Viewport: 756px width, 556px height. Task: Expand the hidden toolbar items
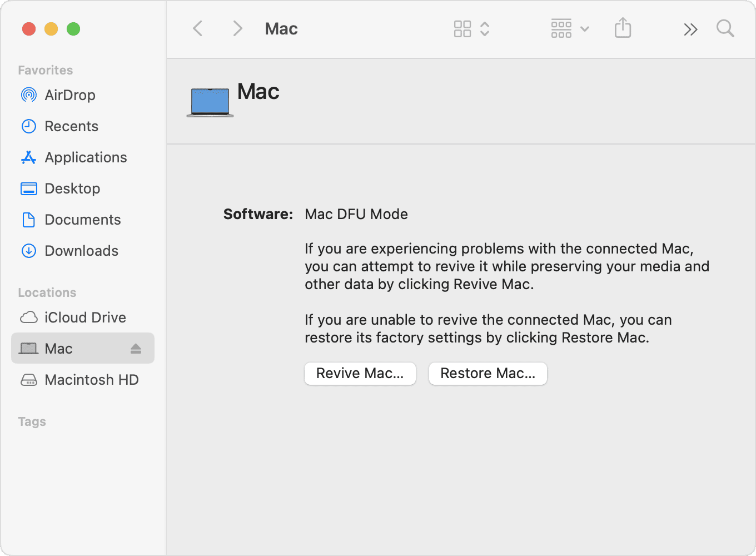tap(690, 28)
